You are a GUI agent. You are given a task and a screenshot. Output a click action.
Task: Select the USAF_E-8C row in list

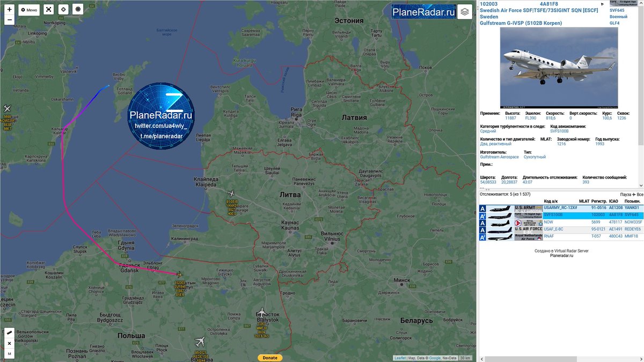point(561,230)
